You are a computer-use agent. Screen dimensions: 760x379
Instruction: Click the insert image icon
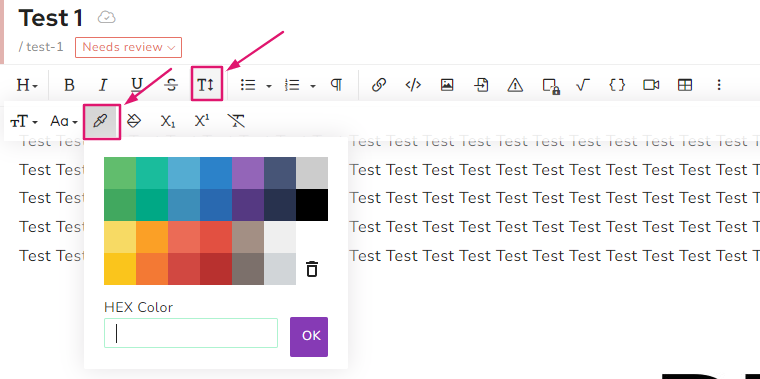(447, 85)
